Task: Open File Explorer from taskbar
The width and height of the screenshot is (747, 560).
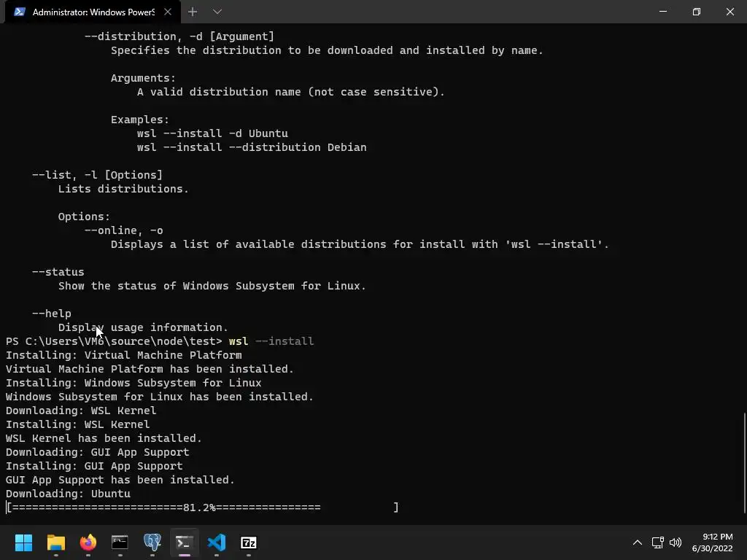Action: (x=55, y=542)
